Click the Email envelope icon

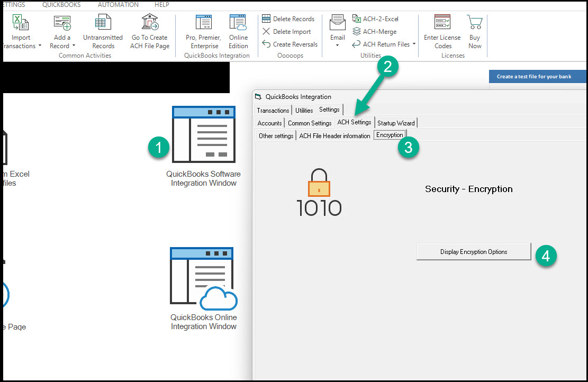pos(338,22)
